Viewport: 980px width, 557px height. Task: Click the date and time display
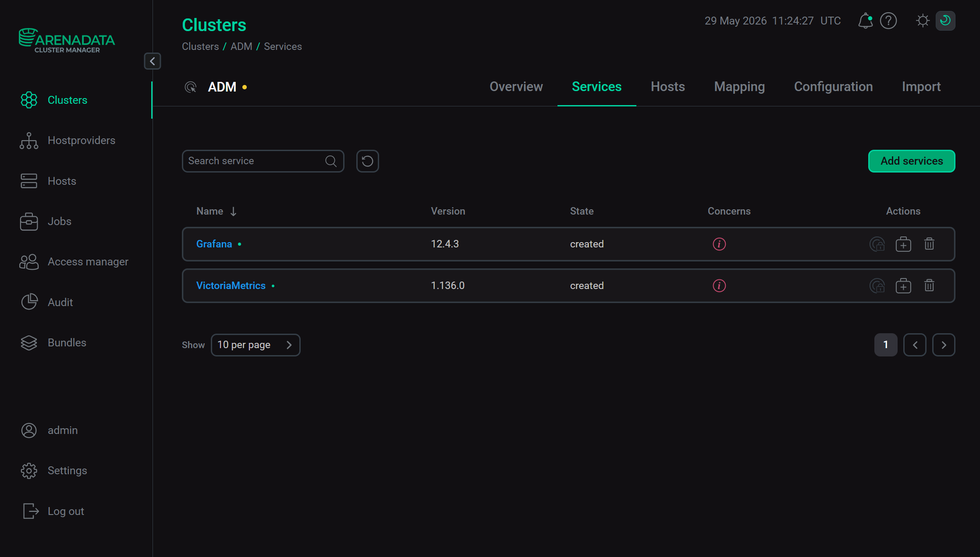tap(772, 21)
